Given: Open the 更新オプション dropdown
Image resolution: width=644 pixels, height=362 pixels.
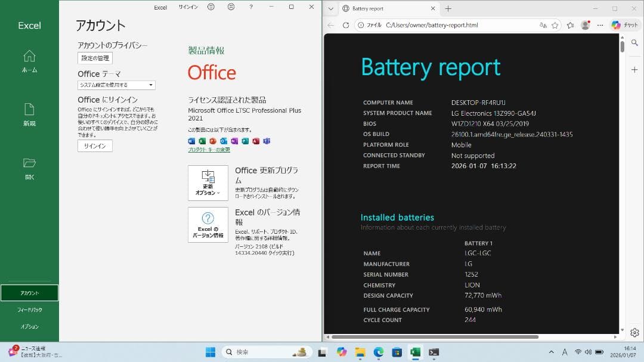Looking at the screenshot, I should [207, 183].
